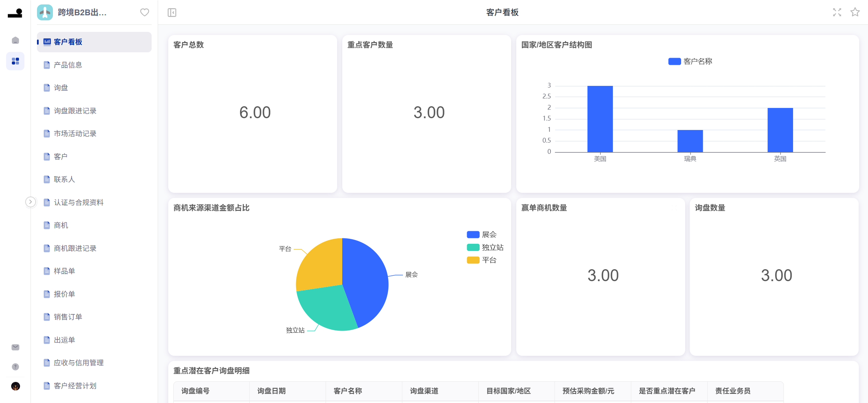Collapse the sidebar using the panel icon
The image size is (868, 403).
pyautogui.click(x=172, y=12)
